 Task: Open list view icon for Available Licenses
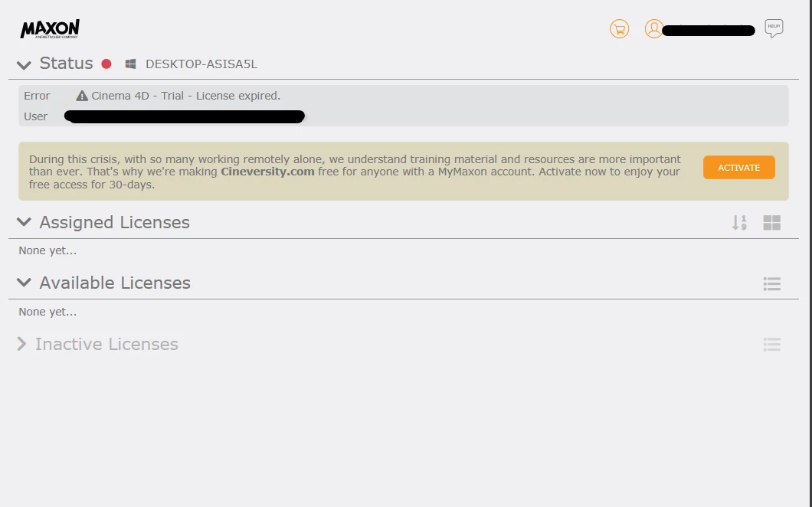coord(771,284)
